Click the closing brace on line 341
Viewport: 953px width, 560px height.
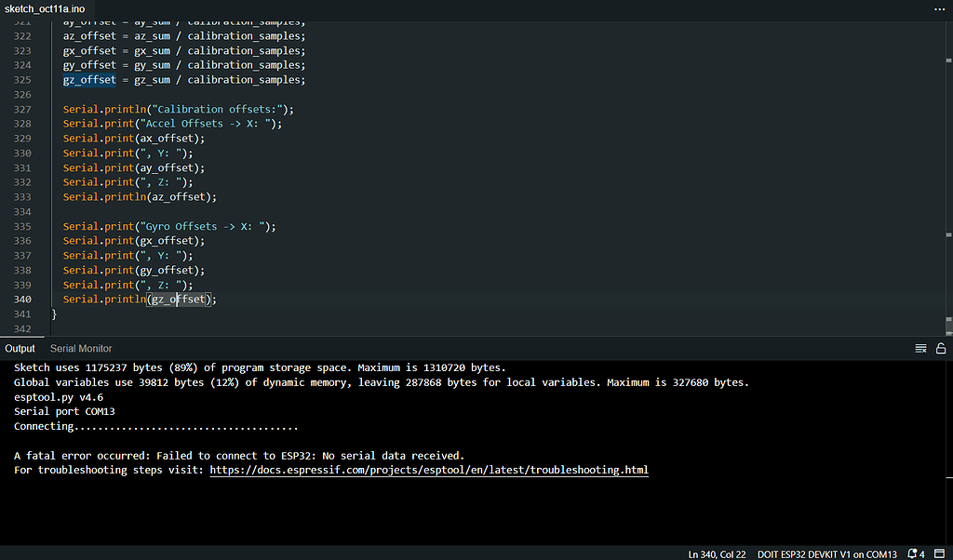54,314
